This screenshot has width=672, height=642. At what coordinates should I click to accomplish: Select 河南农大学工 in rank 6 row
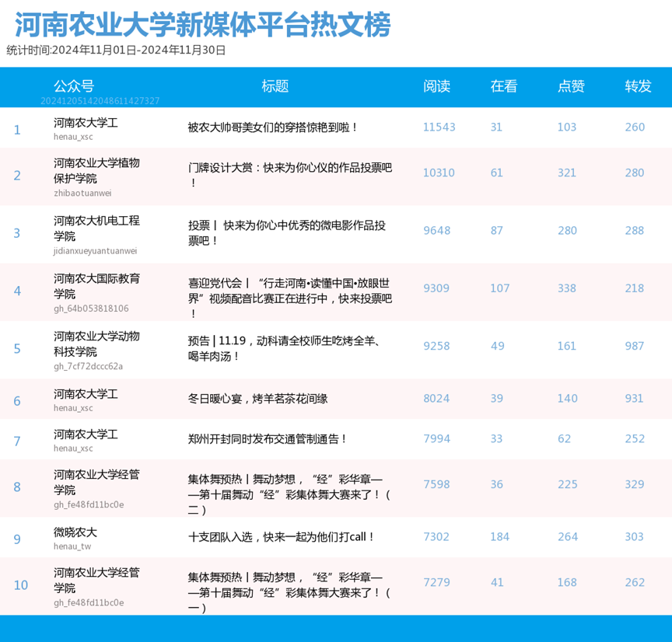(x=86, y=394)
